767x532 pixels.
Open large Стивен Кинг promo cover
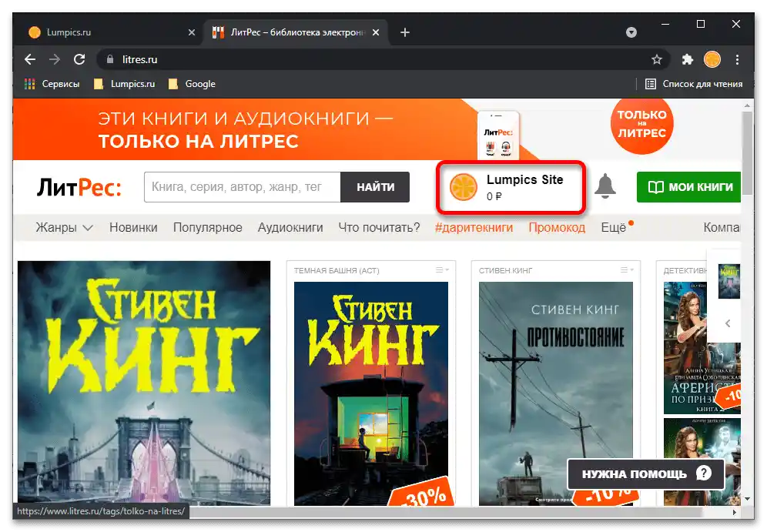coord(144,383)
